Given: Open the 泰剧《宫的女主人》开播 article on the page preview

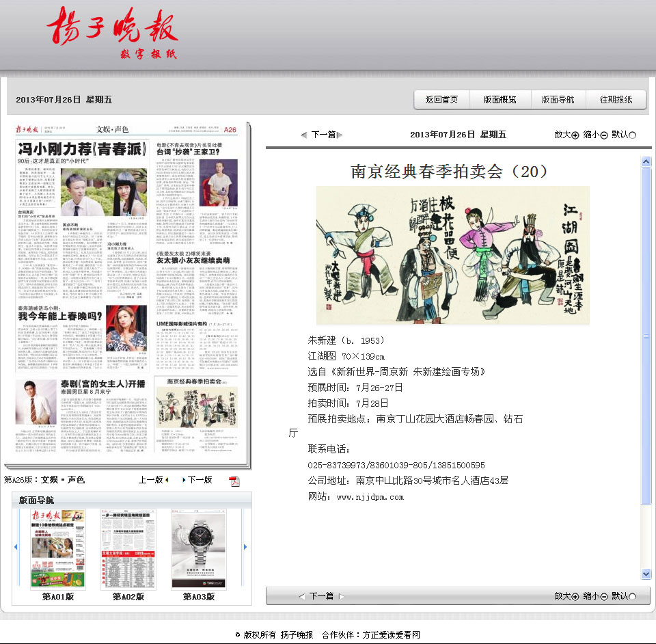Looking at the screenshot, I should point(103,384).
